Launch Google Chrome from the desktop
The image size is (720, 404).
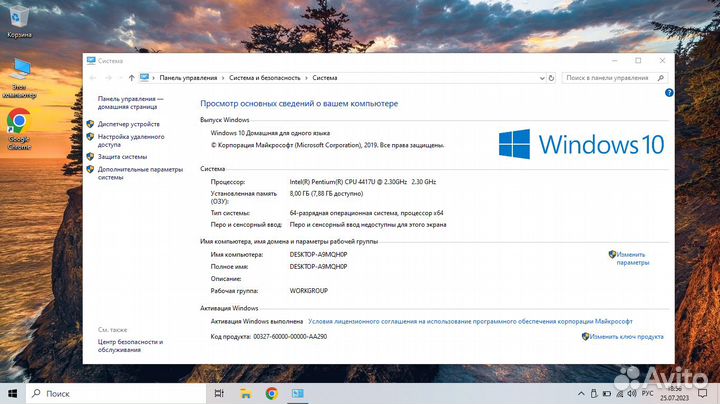19,129
